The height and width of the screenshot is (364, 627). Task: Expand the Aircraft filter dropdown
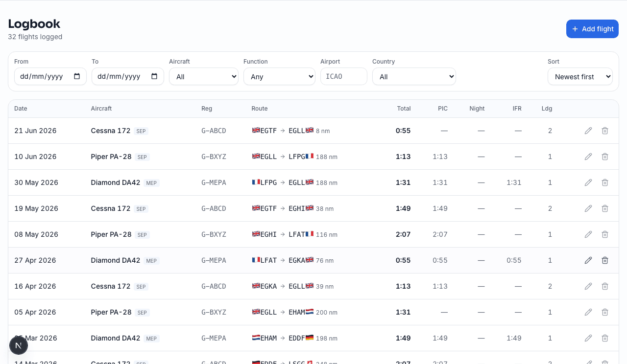(204, 76)
